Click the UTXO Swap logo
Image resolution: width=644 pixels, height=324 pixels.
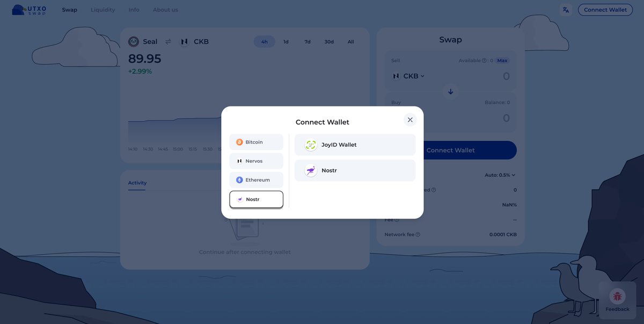[x=30, y=10]
